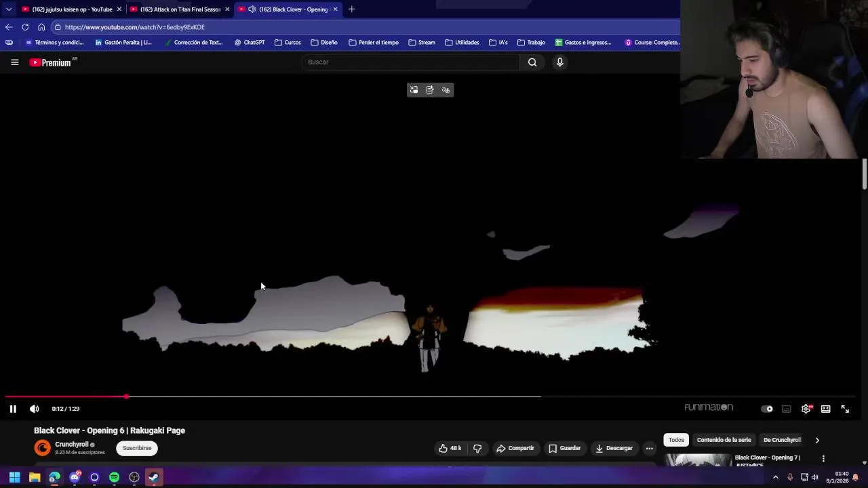Download video with the Descargar button

[614, 448]
